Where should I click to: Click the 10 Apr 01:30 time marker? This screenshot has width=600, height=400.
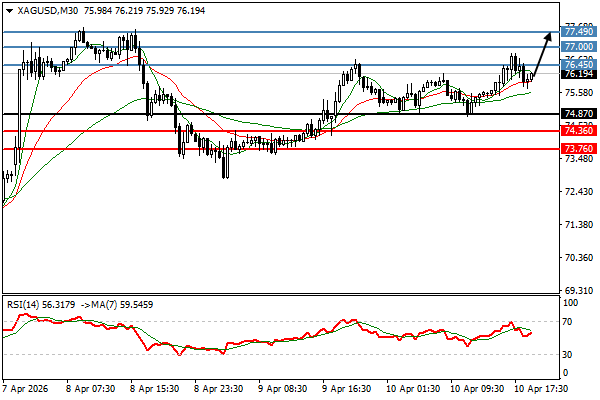point(413,386)
